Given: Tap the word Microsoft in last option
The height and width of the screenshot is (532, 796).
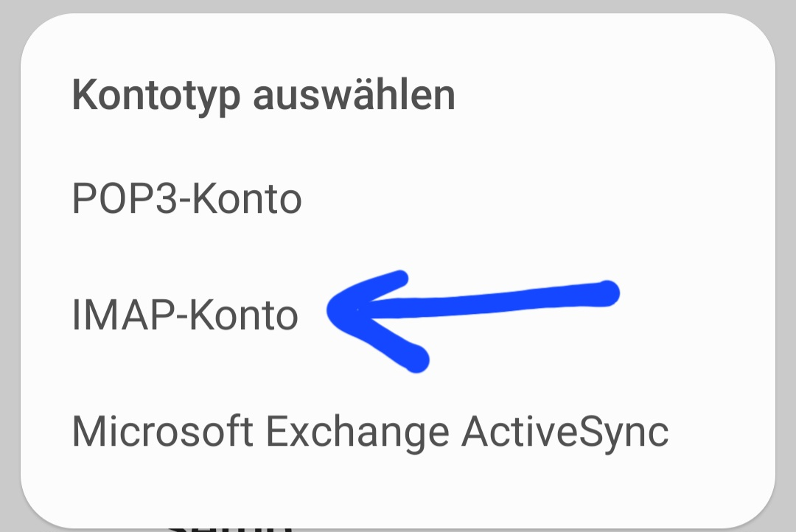Looking at the screenshot, I should (162, 431).
